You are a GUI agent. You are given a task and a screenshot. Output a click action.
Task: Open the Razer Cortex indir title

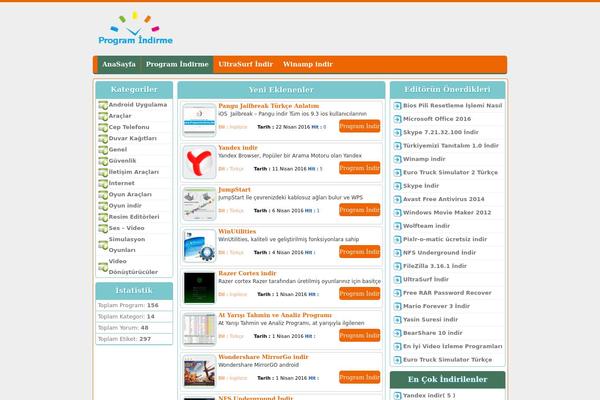[247, 273]
